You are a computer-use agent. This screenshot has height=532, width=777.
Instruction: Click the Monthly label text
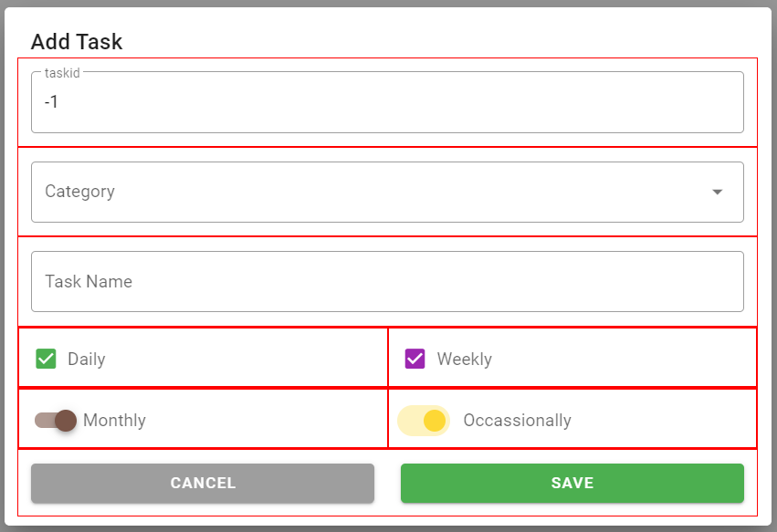click(x=114, y=421)
